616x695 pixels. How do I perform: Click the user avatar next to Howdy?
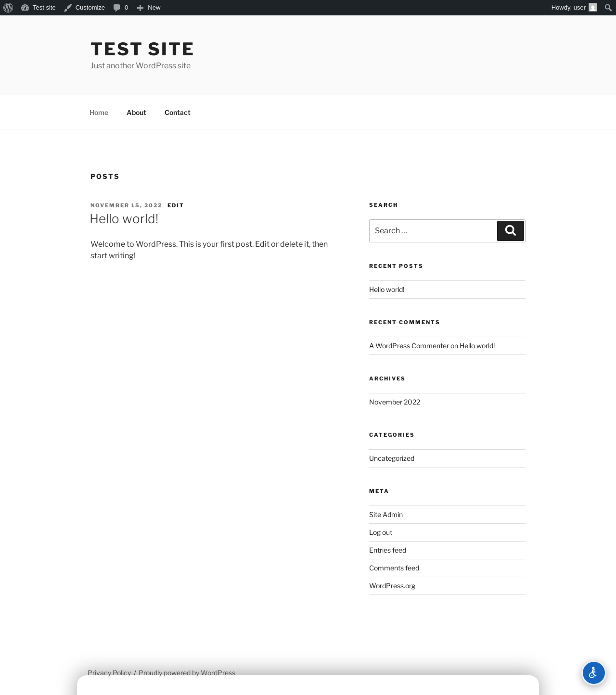pos(593,8)
